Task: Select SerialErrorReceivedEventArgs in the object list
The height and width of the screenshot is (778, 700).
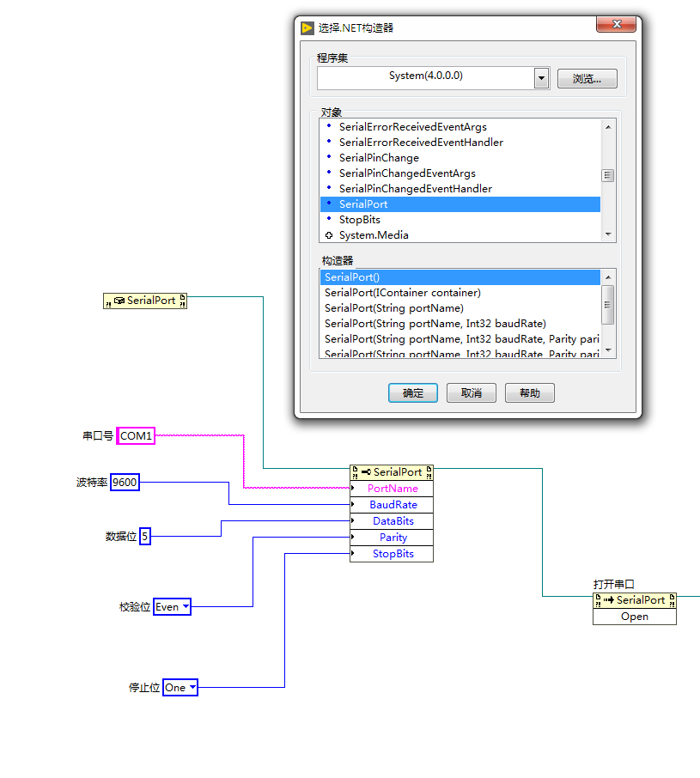Action: coord(460,127)
